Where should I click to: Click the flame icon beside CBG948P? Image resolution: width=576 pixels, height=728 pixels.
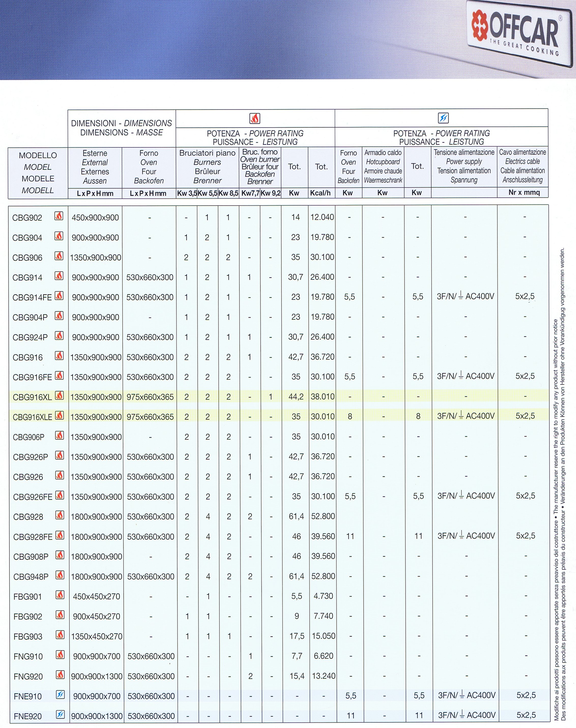60,575
